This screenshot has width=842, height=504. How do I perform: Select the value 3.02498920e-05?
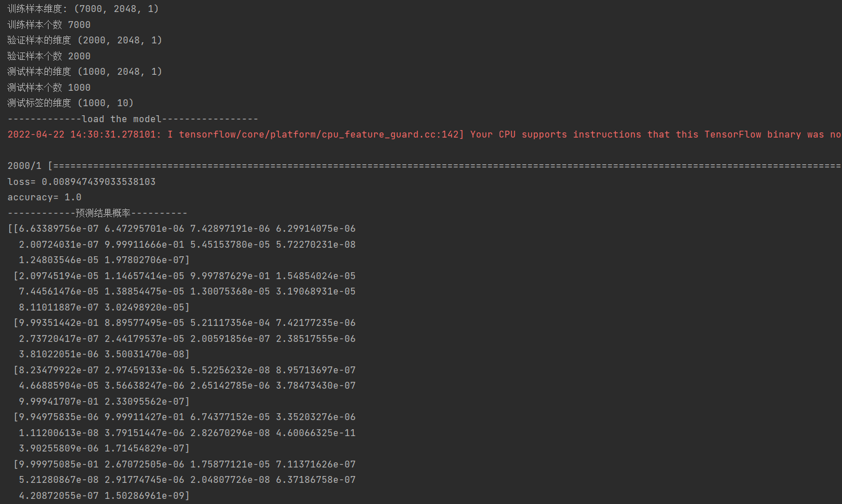(x=144, y=307)
